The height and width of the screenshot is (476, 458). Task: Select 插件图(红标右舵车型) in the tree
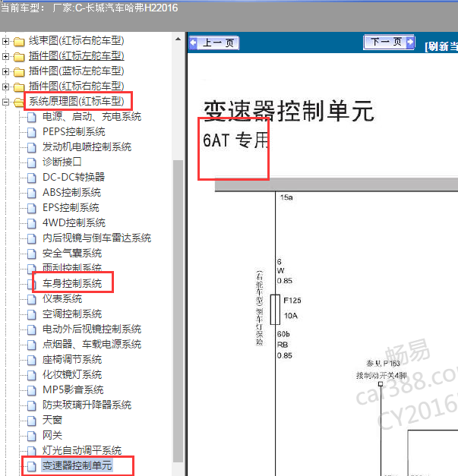(x=77, y=87)
